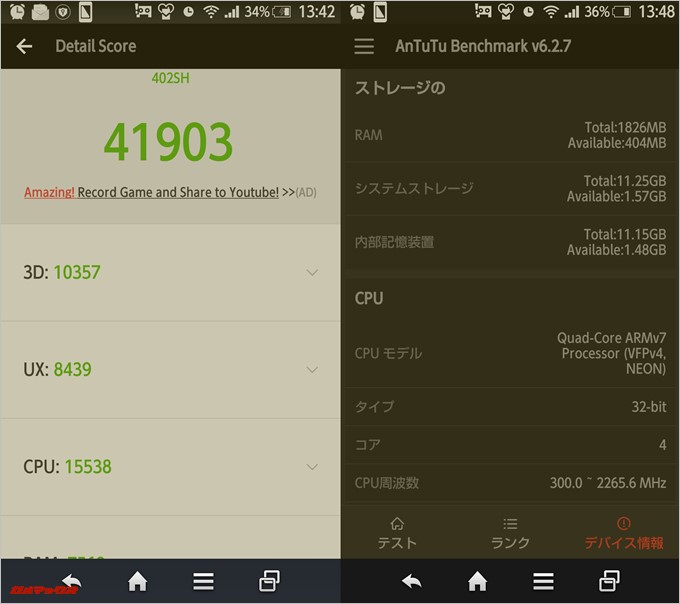
Task: Tap alarm clock icon in right status bar
Action: coord(357,12)
